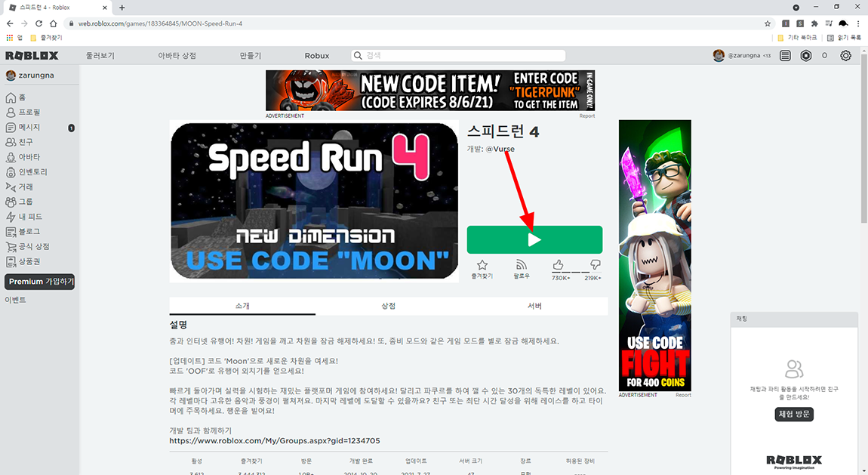Click the Speed Run 4 game thumbnail

pos(315,202)
